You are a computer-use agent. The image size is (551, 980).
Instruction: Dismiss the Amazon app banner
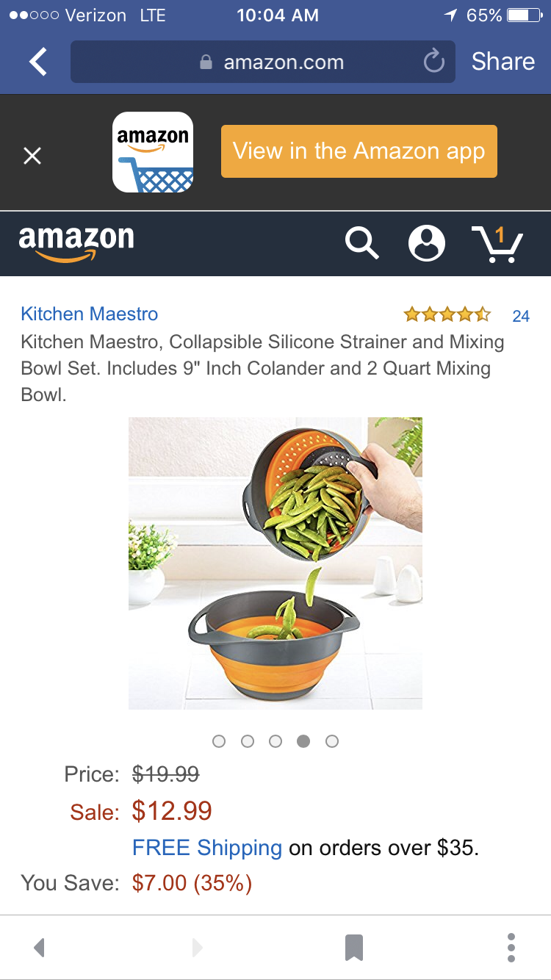point(32,155)
